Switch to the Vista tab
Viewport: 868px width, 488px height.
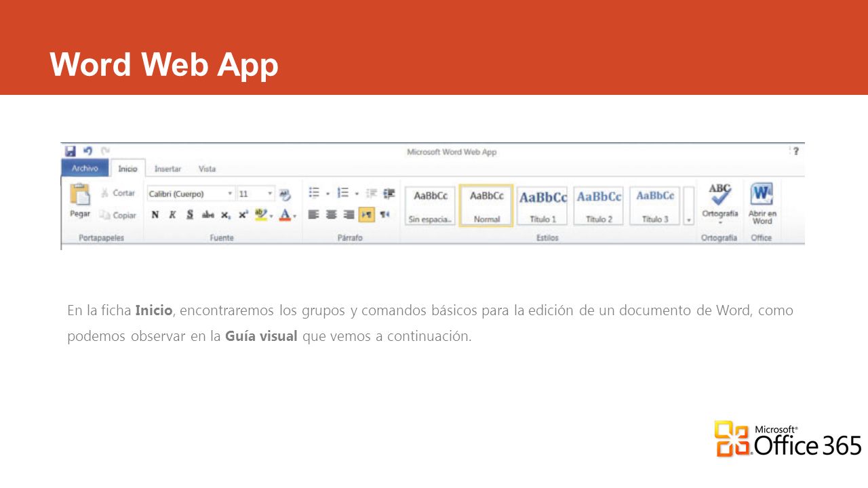coord(207,169)
